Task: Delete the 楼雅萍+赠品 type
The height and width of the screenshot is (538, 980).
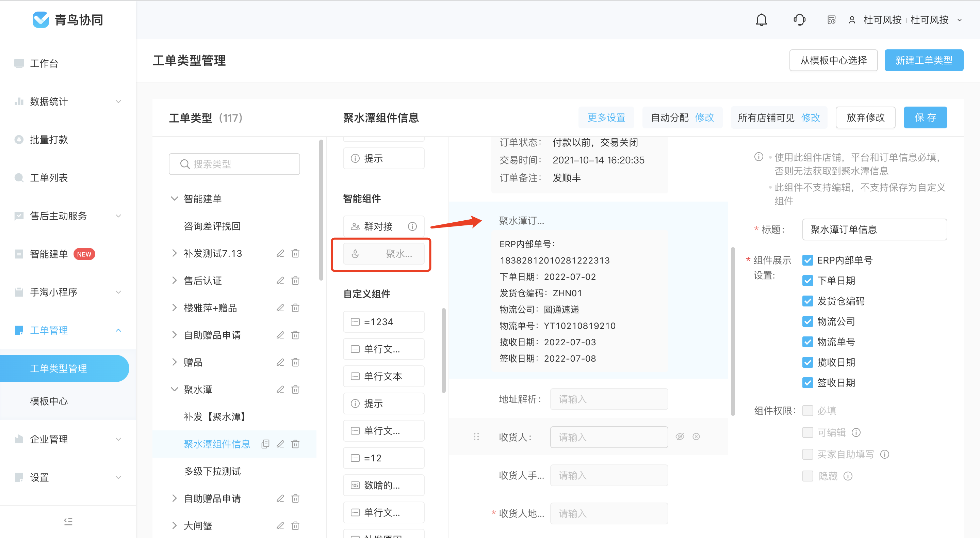Action: click(295, 307)
